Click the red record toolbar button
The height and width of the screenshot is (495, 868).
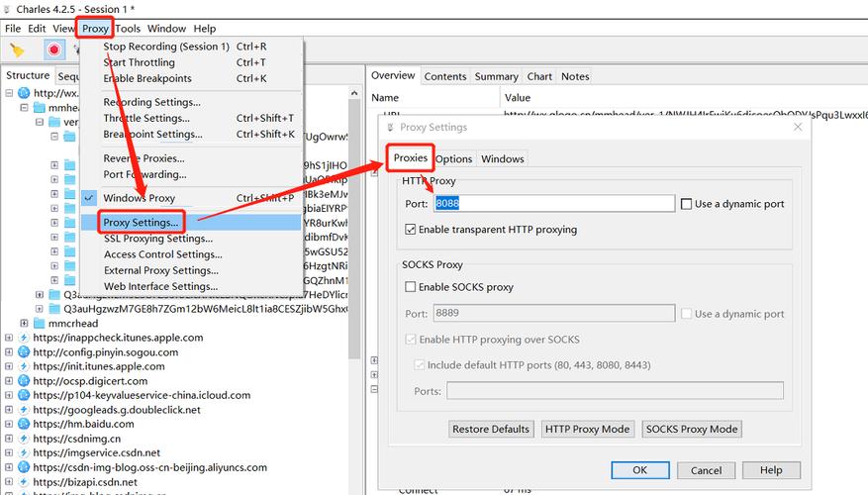(x=54, y=49)
